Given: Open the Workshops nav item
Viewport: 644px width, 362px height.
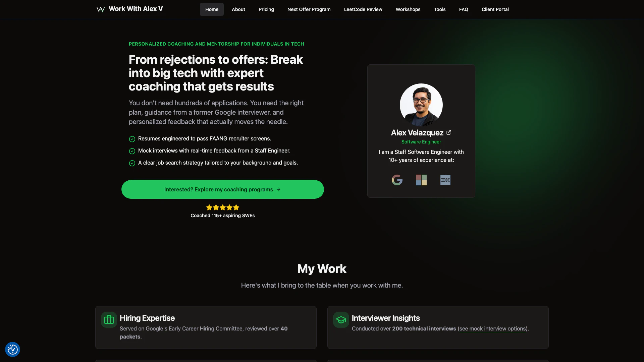Looking at the screenshot, I should pos(408,9).
